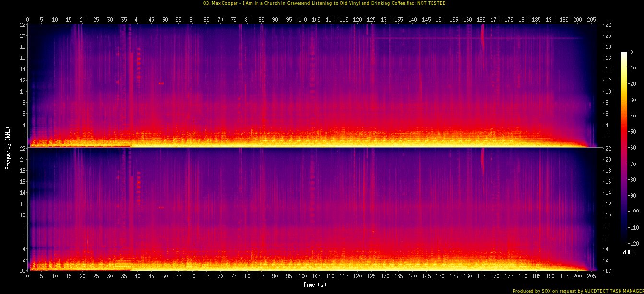The image size is (644, 294).
Task: Click the faint 19.5 kHz horizontal line in top channel
Action: (480, 38)
